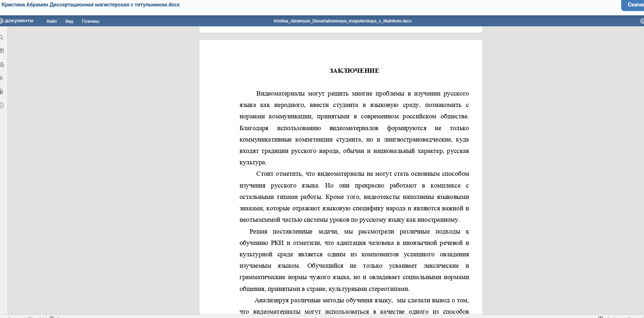This screenshot has height=318, width=644.
Task: Click the word РКИ in the text
Action: [277, 243]
